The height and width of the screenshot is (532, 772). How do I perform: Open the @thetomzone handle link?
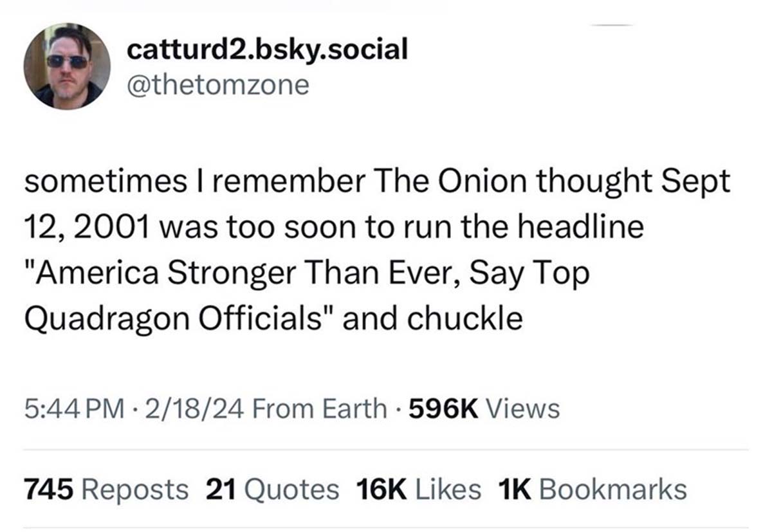coord(218,84)
